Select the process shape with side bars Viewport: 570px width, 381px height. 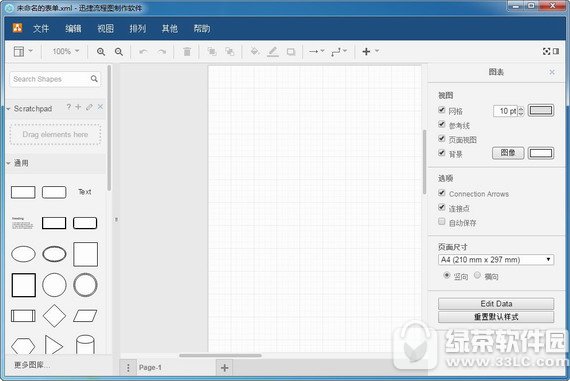pos(23,316)
